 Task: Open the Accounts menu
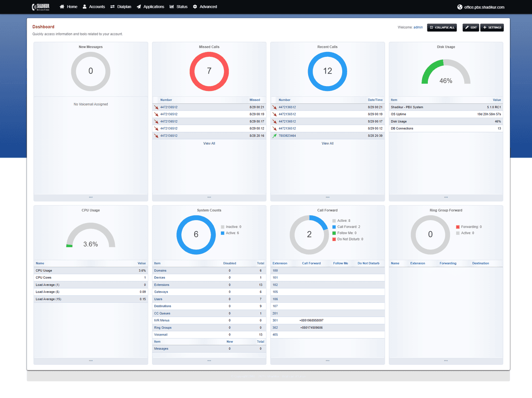tap(94, 7)
